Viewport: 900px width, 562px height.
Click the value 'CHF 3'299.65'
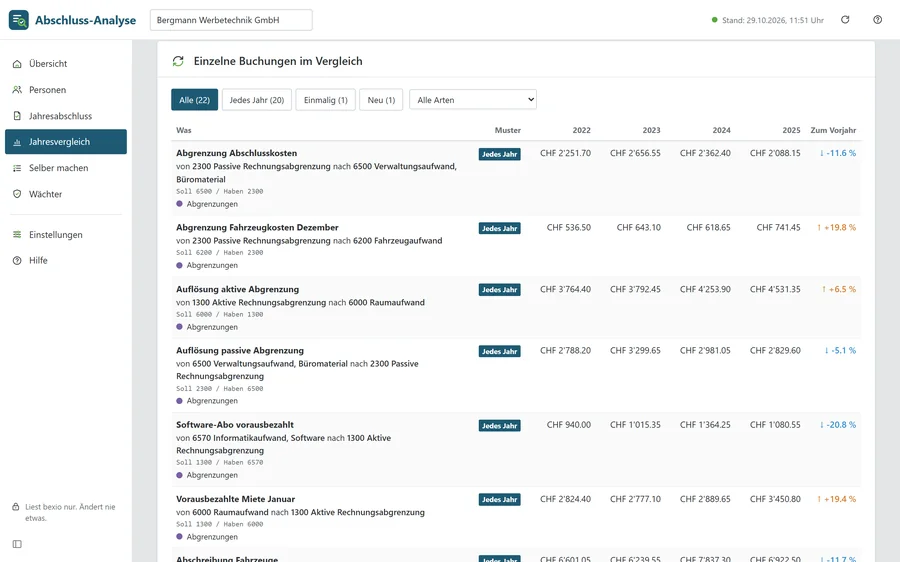635,350
